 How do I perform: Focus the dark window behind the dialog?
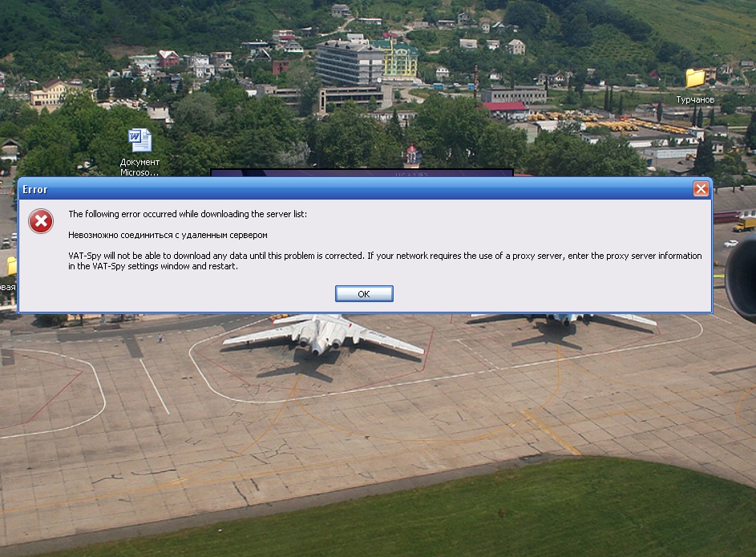(362, 172)
